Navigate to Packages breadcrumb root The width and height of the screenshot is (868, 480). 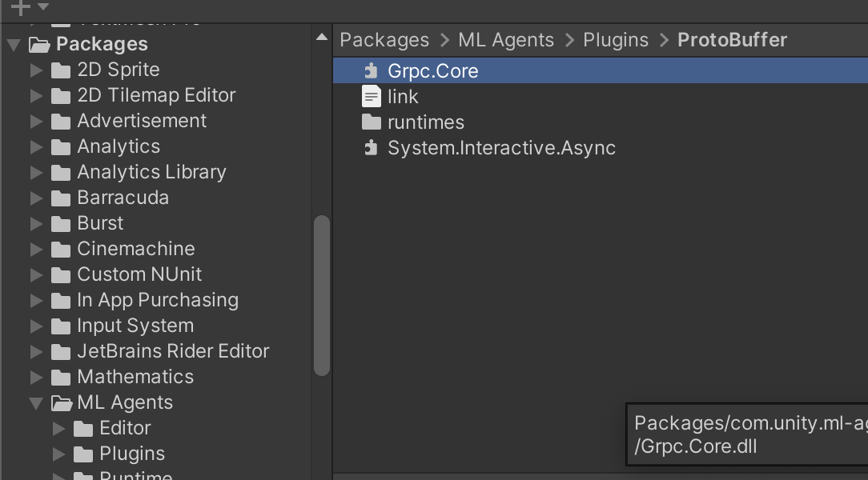tap(384, 40)
